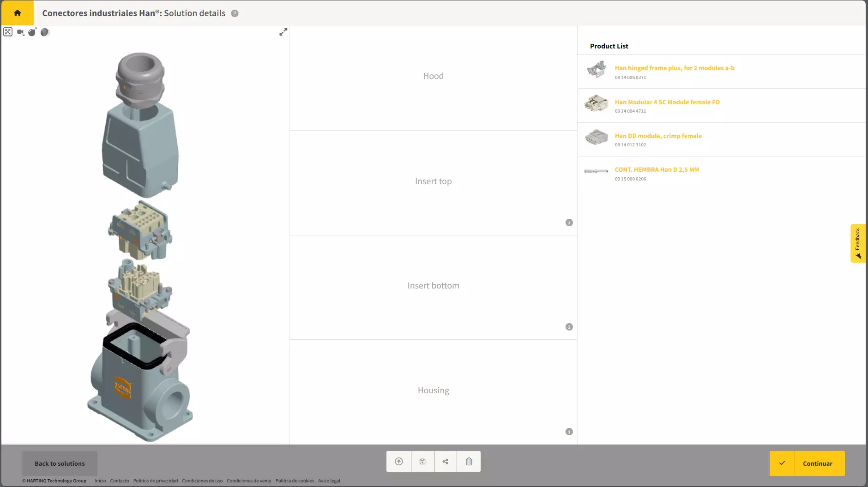Open the camera view dropdown in 3D viewer
868x487 pixels.
pos(21,32)
